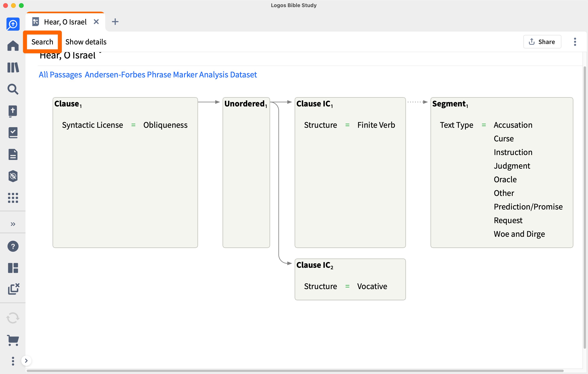
Task: Click the Obliqueness value
Action: pos(165,125)
